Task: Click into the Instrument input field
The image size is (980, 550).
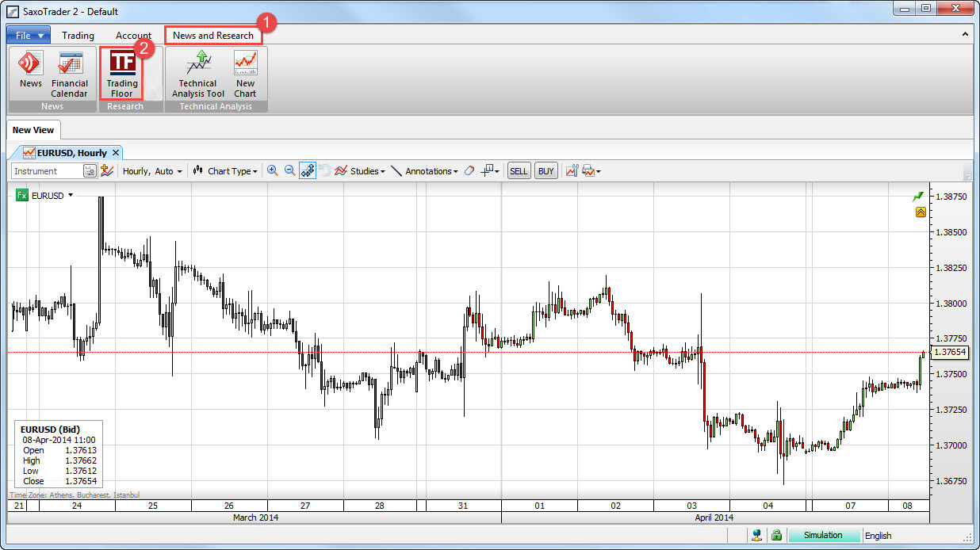Action: (47, 170)
